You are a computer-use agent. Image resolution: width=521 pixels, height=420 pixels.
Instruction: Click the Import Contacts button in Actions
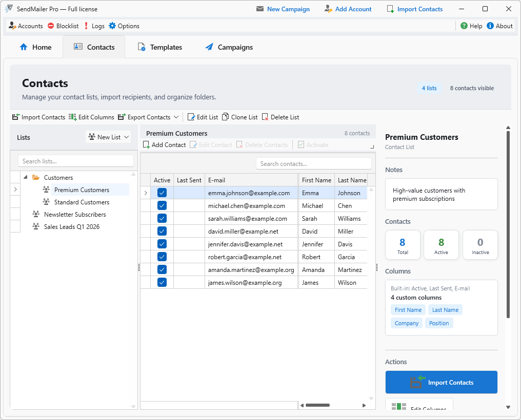click(x=441, y=382)
